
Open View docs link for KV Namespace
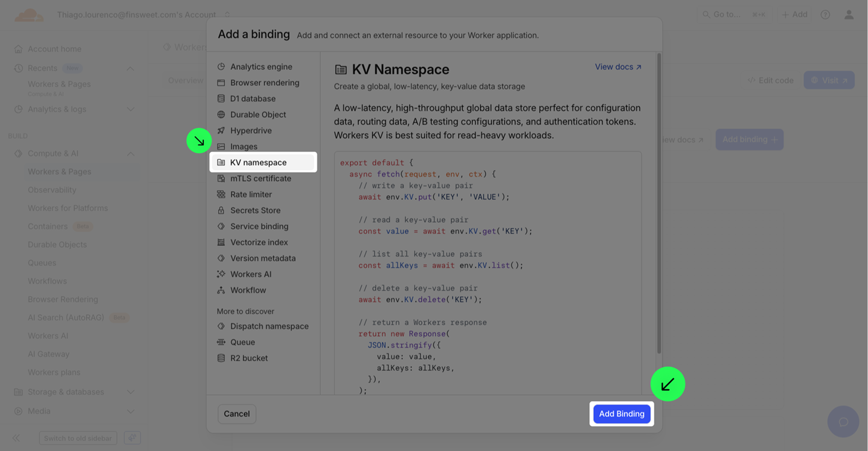coord(618,67)
